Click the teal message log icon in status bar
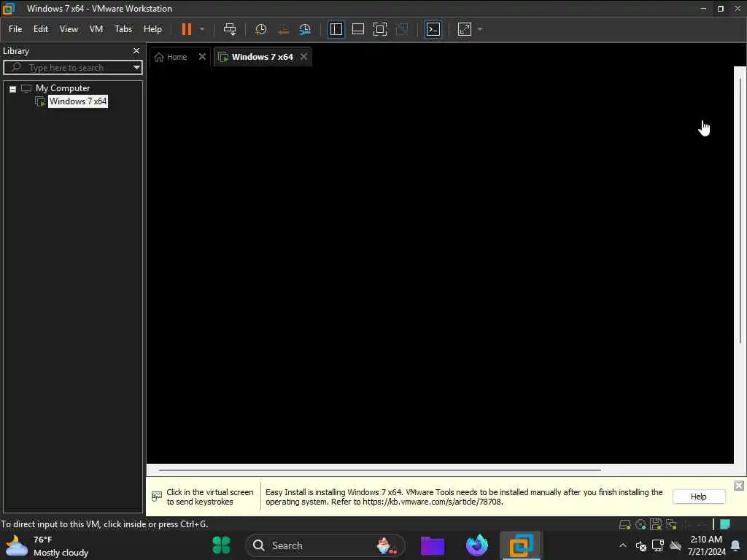Image resolution: width=747 pixels, height=560 pixels. 725,524
